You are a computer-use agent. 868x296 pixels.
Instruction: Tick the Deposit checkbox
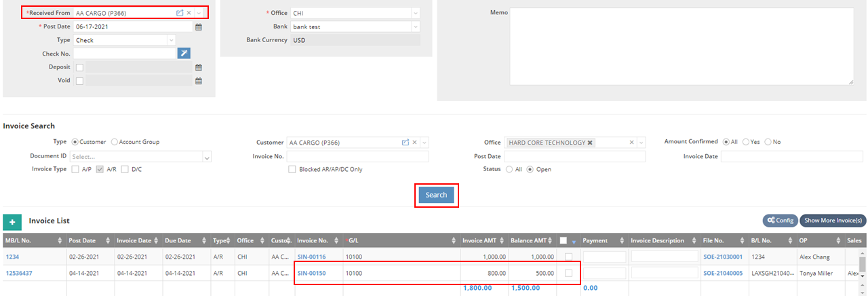(80, 67)
